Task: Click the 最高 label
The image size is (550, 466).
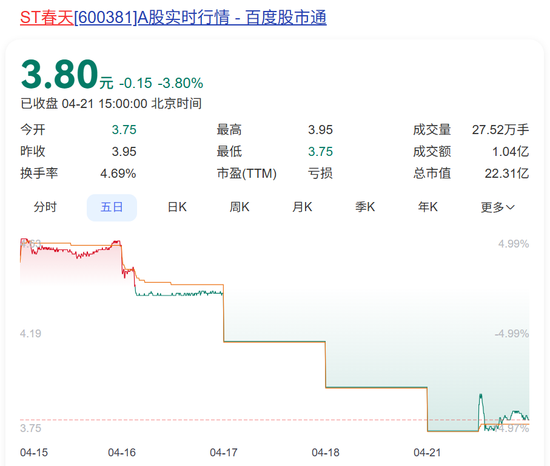Action: click(229, 130)
